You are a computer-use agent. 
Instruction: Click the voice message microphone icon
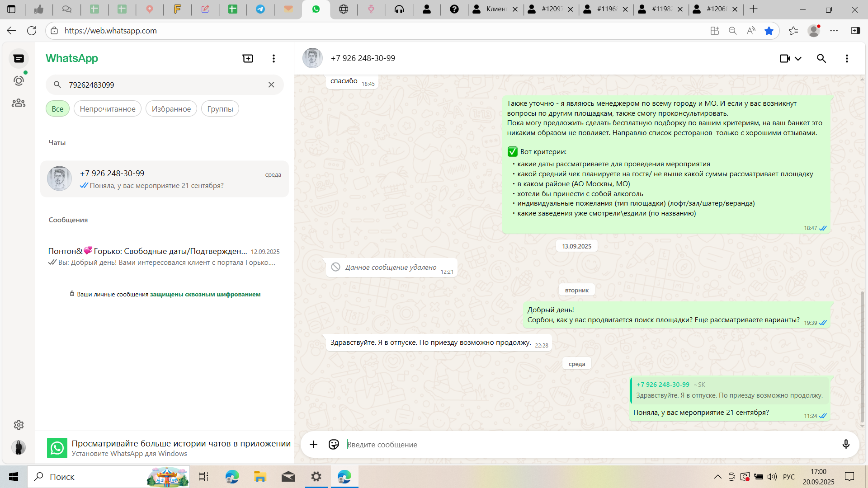pyautogui.click(x=846, y=444)
